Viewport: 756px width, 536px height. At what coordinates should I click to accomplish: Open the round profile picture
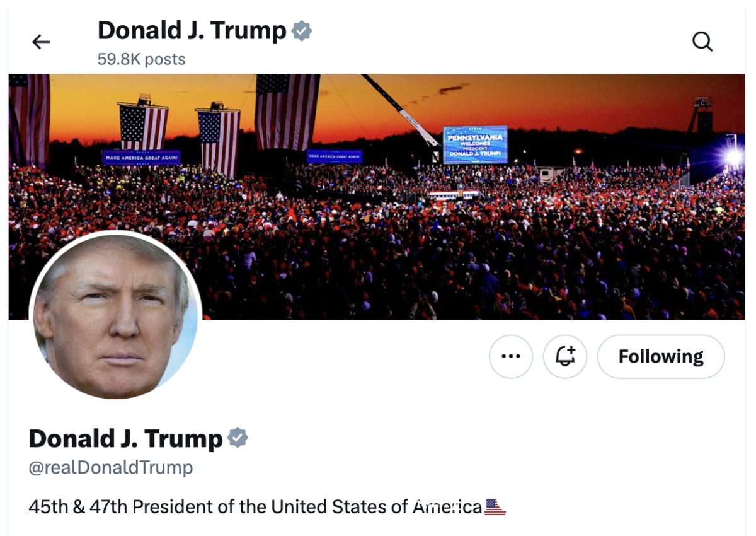[x=115, y=315]
